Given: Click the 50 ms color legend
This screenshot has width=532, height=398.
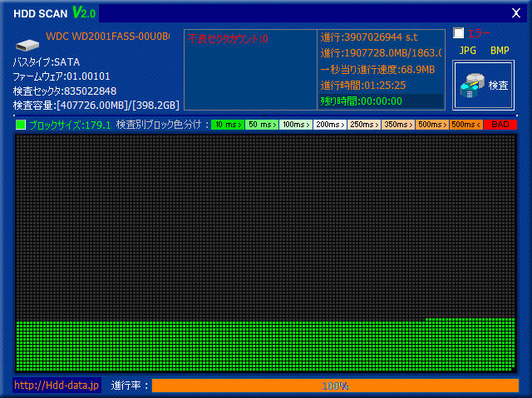Looking at the screenshot, I should pos(262,125).
